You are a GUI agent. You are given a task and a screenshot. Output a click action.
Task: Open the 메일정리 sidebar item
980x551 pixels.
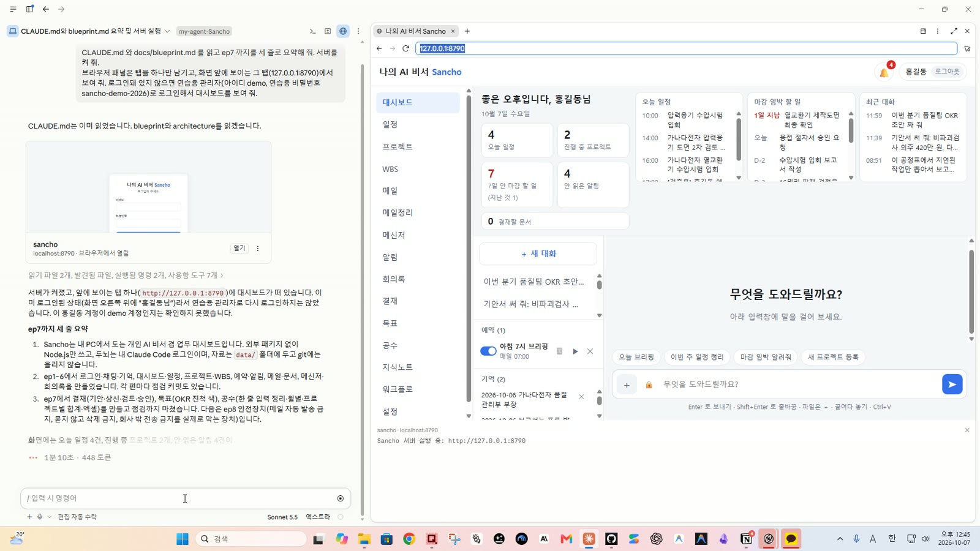pyautogui.click(x=418, y=213)
